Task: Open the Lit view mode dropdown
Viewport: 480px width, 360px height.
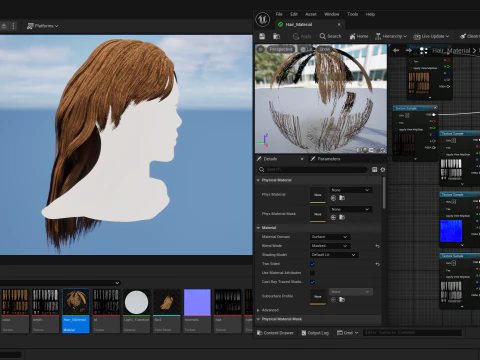Action: 306,49
